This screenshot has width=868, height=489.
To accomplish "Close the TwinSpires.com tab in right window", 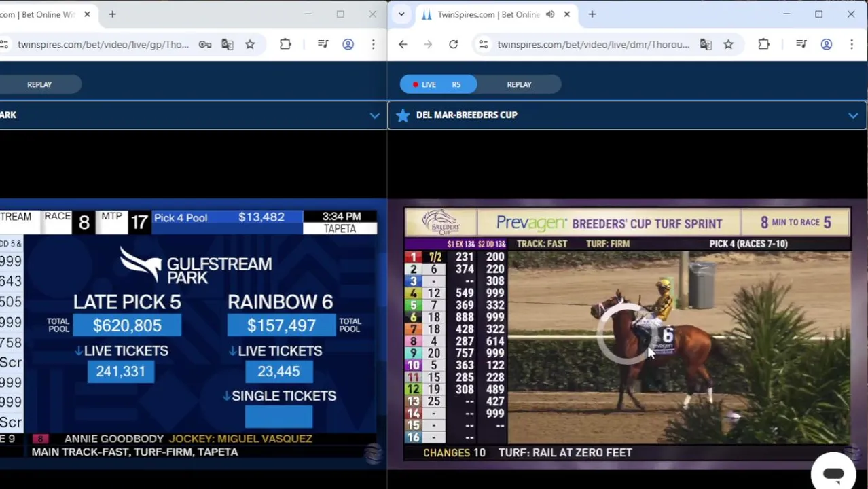I will click(x=567, y=14).
